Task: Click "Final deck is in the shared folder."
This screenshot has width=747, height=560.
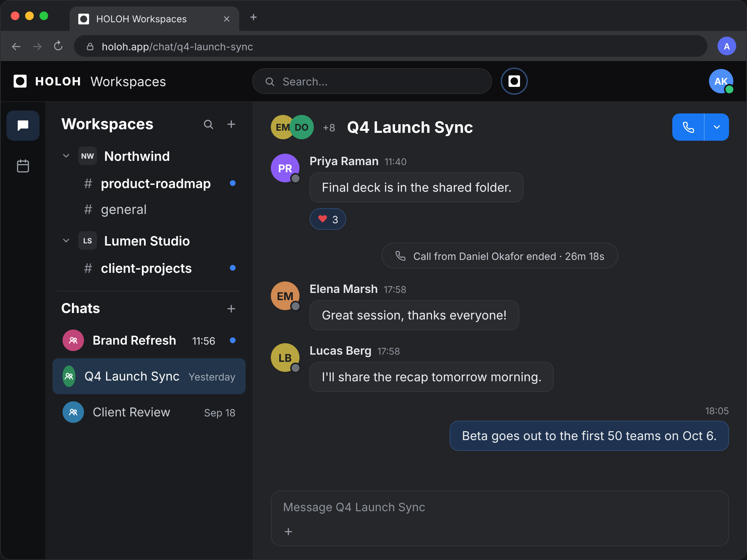Action: pos(417,187)
